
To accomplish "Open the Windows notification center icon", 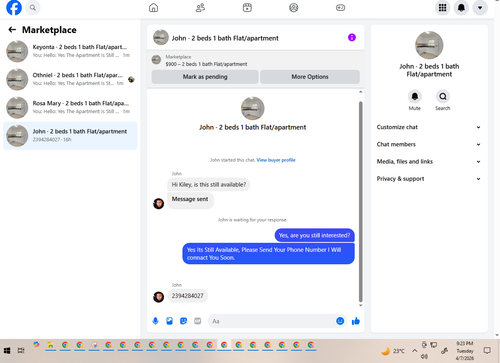I will pyautogui.click(x=487, y=350).
